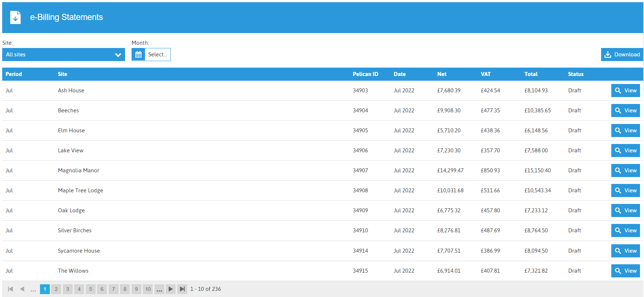Go to page 5
This screenshot has height=297, width=644.
click(90, 289)
